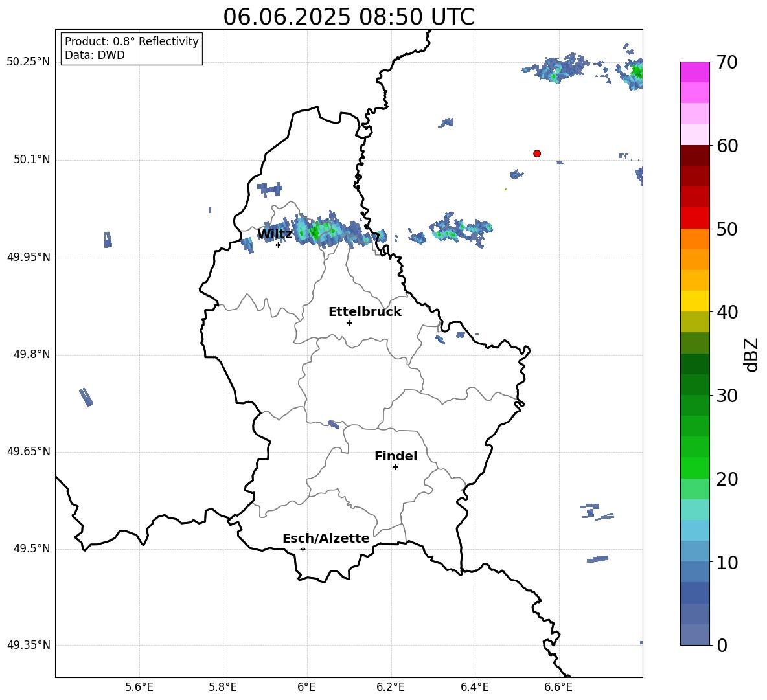This screenshot has height=700, width=767.
Task: Click the 49.35°N latitude label
Action: [29, 645]
